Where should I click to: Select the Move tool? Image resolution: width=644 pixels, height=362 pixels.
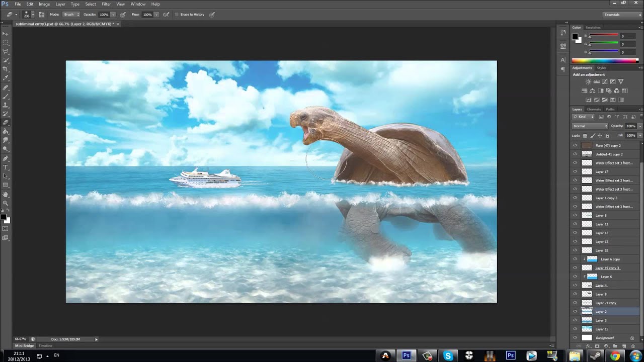pyautogui.click(x=6, y=34)
